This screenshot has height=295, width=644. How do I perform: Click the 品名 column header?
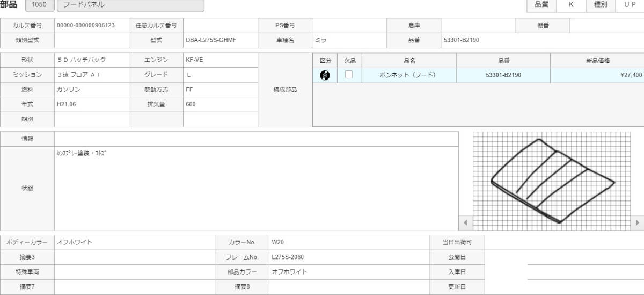[409, 61]
